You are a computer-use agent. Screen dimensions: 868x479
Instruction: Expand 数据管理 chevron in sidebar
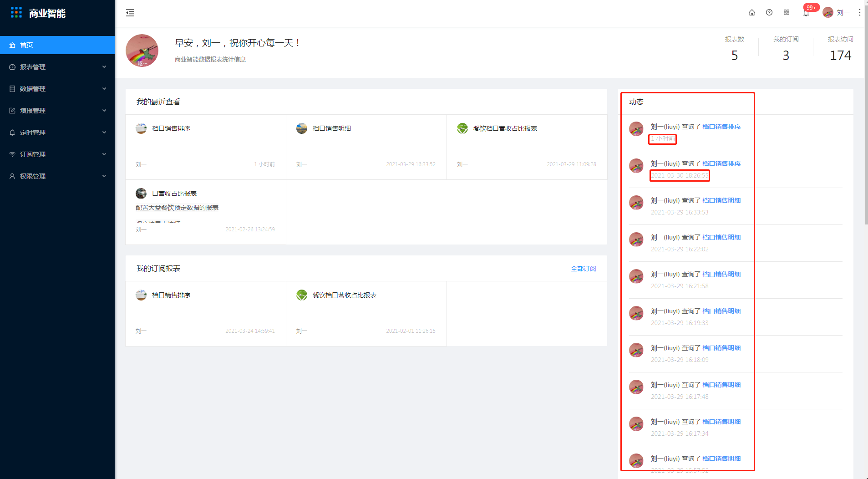pyautogui.click(x=104, y=89)
